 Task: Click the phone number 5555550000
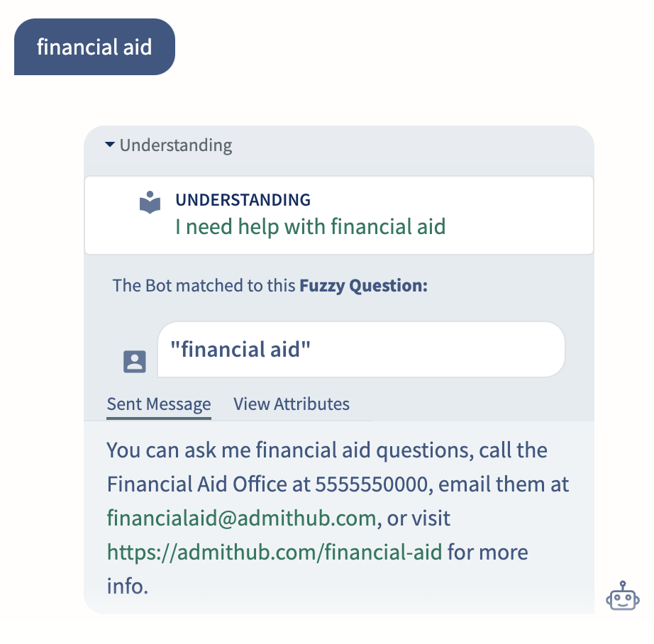(372, 484)
